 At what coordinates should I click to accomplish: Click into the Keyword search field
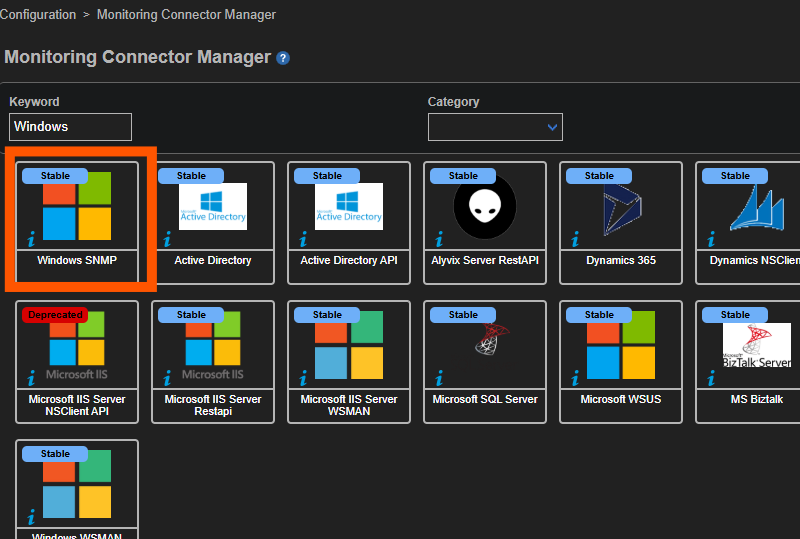pos(70,127)
